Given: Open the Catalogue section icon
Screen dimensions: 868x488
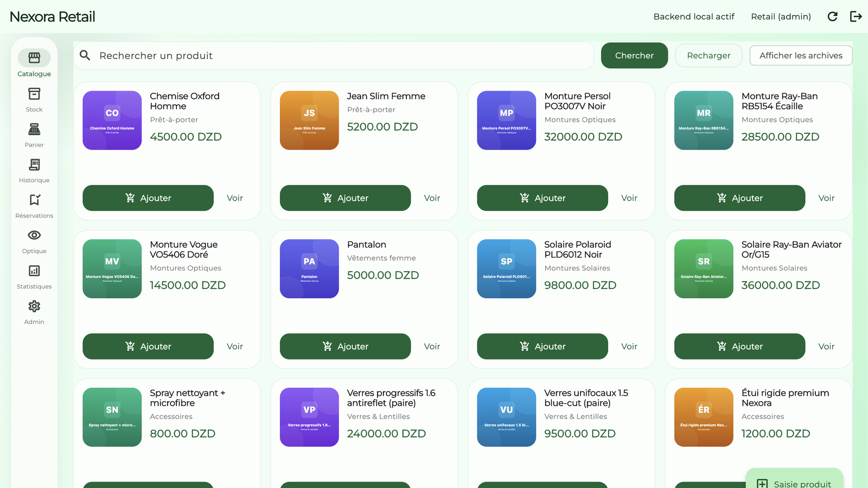Looking at the screenshot, I should click(x=34, y=57).
